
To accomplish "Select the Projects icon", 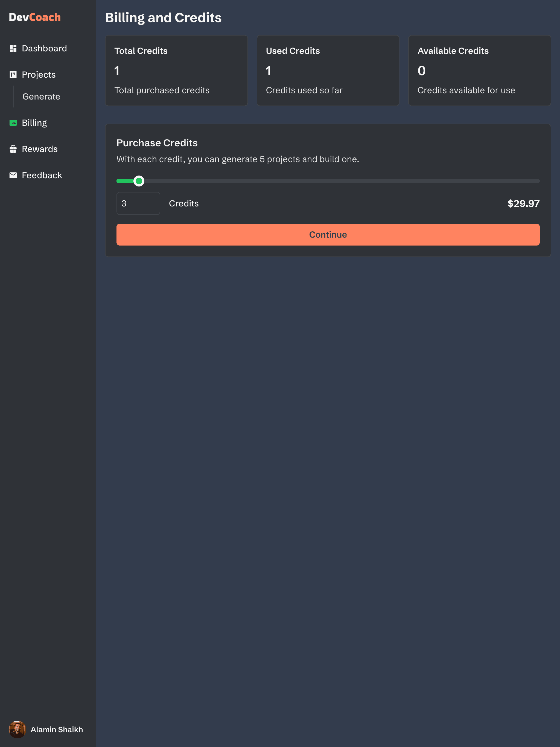I will pyautogui.click(x=13, y=74).
